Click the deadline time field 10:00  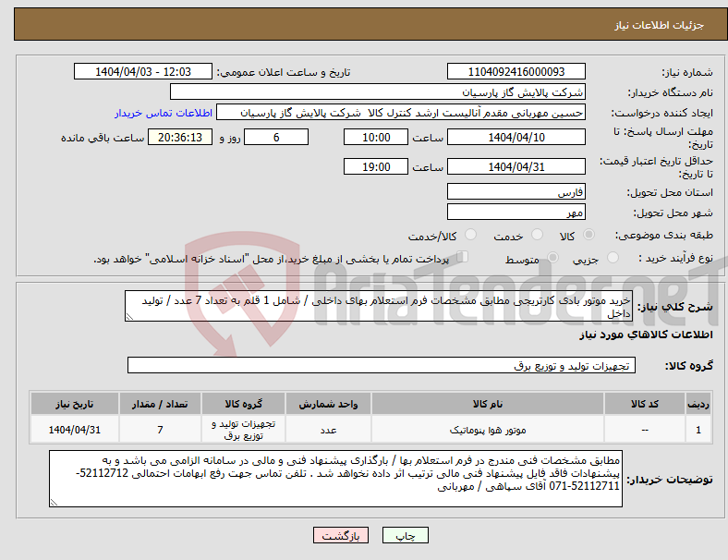[376, 137]
